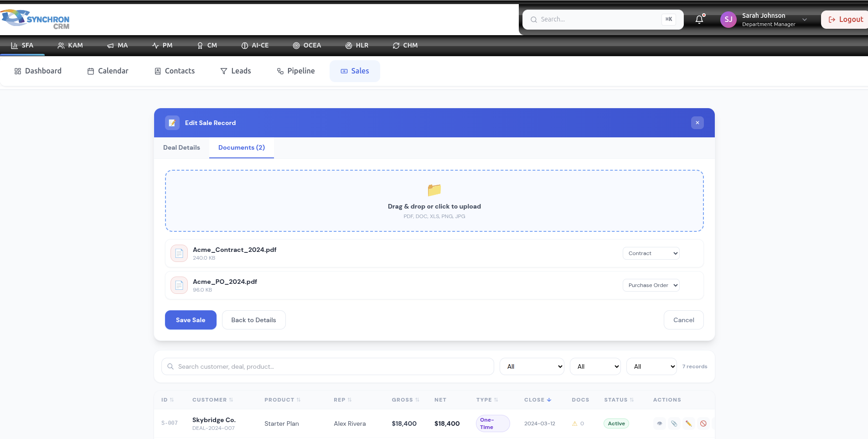Click the upload folder icon

click(x=434, y=190)
